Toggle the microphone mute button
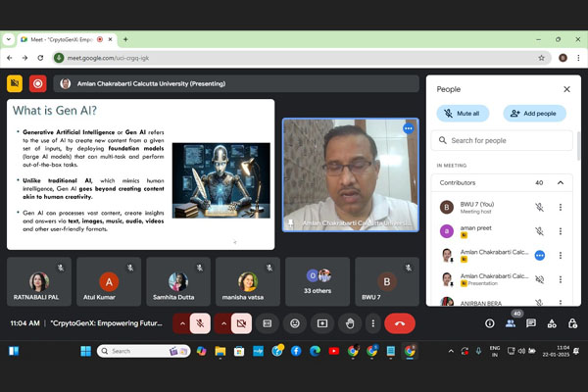This screenshot has width=588, height=392. pyautogui.click(x=200, y=322)
